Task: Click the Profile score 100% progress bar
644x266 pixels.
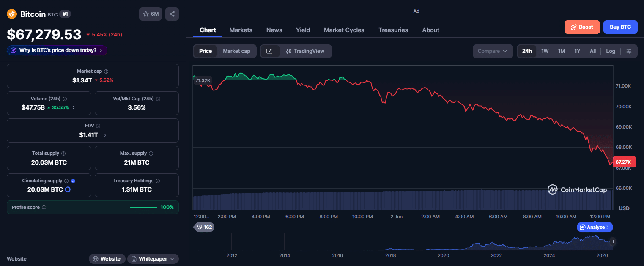Action: point(143,207)
